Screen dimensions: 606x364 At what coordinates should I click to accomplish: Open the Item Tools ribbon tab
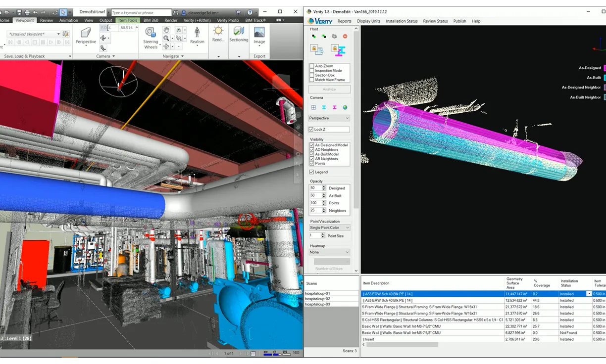(x=127, y=20)
